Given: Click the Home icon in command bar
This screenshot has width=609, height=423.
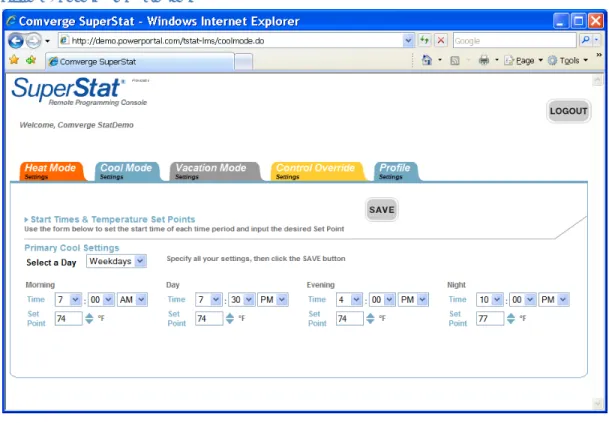Looking at the screenshot, I should [427, 60].
